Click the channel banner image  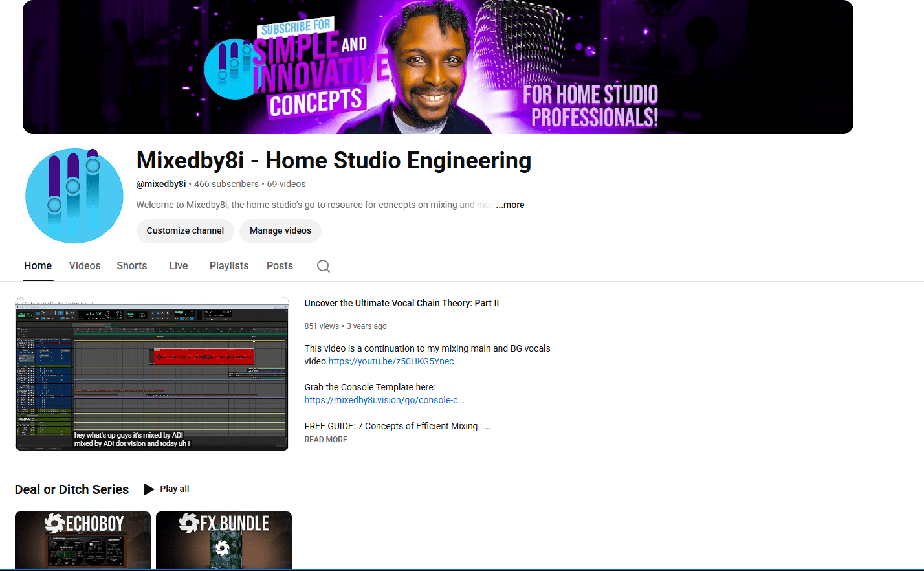(438, 67)
